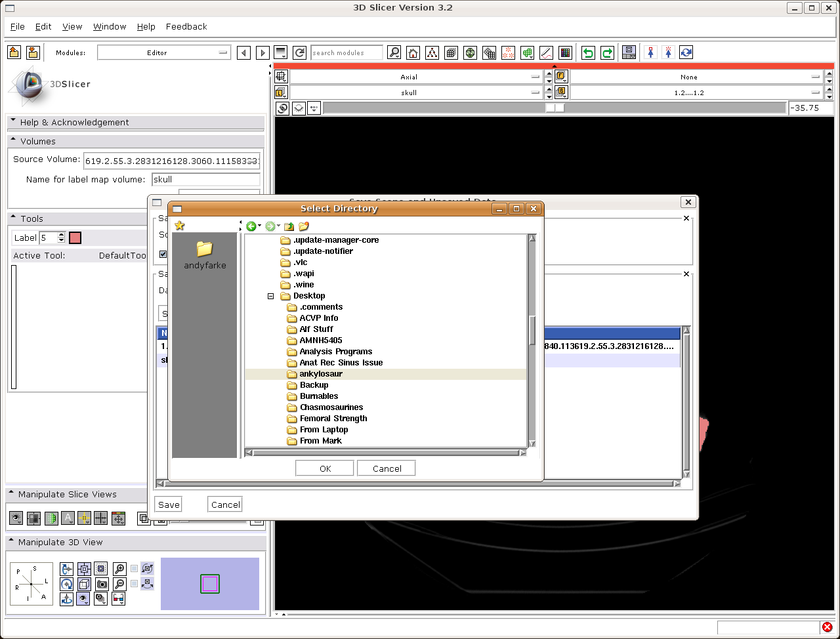Select the Chasmosaurines folder
This screenshot has width=840, height=639.
(331, 407)
